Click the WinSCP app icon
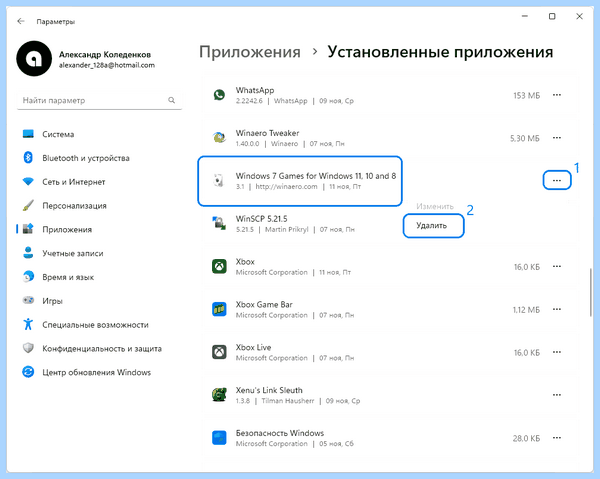This screenshot has height=479, width=600. 219,223
